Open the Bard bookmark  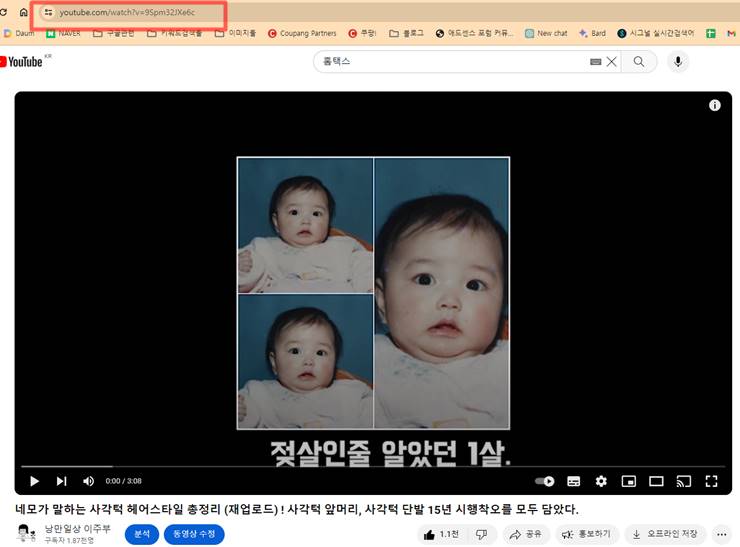point(592,33)
